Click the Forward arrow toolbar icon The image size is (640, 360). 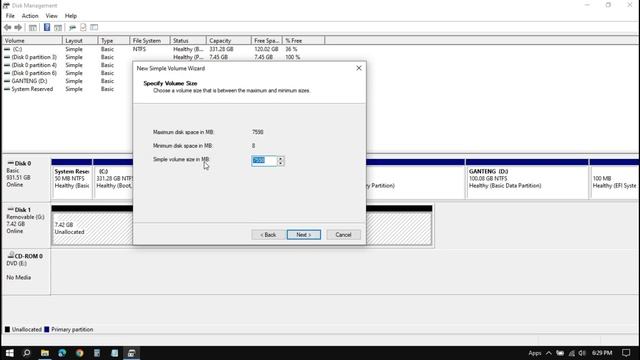(x=18, y=27)
